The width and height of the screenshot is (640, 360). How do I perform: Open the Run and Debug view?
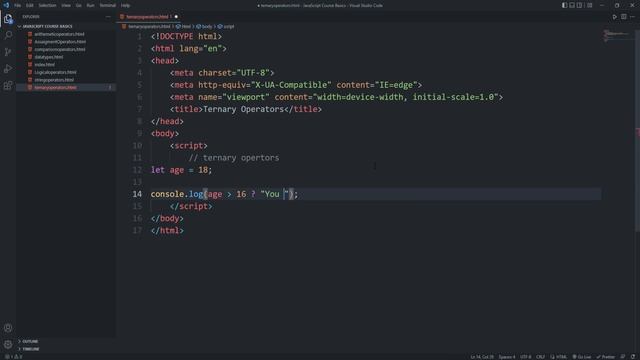point(8,69)
